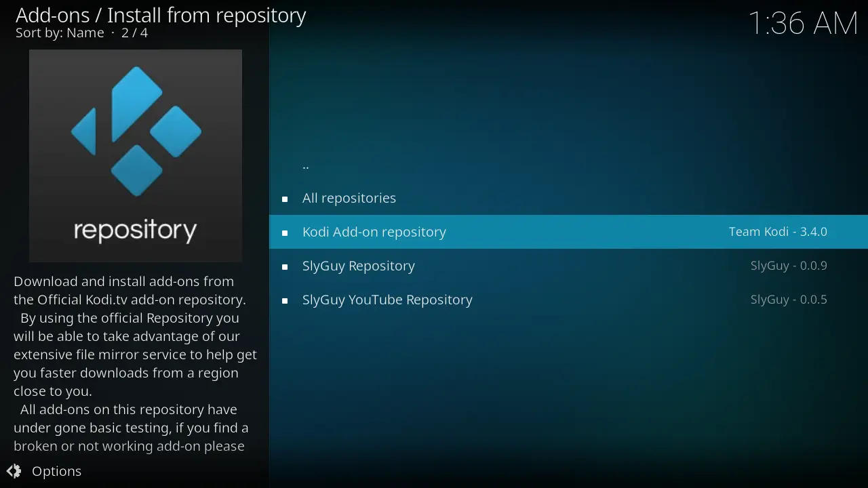
Task: Click the 'SlyGuy - 0.0.9' version text
Action: (x=789, y=266)
